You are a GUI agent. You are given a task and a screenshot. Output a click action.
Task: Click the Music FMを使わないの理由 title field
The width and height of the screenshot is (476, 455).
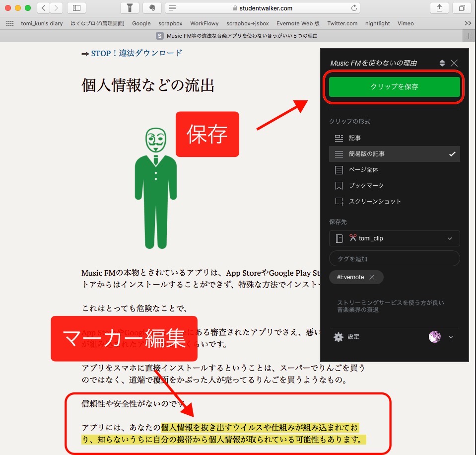(x=373, y=63)
